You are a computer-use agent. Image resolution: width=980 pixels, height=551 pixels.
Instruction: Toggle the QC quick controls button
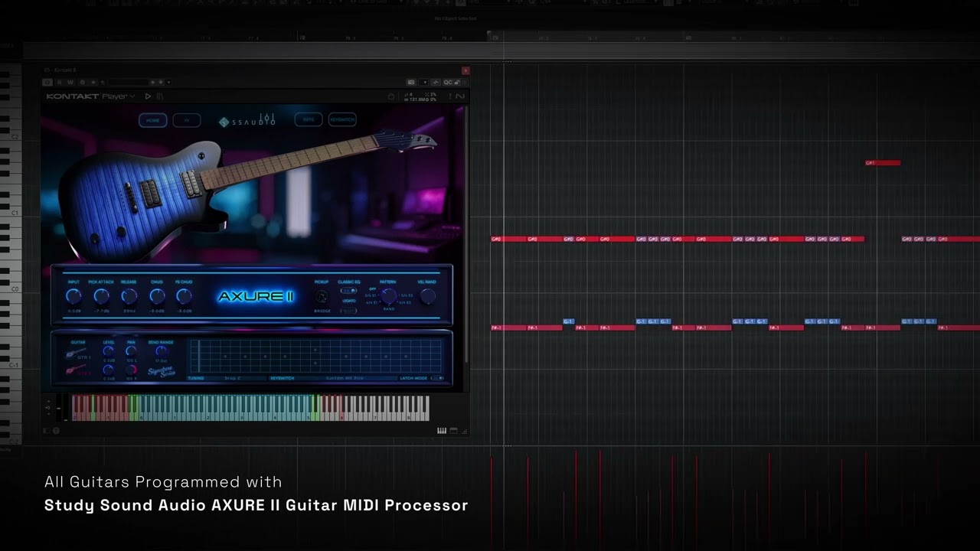coord(447,82)
